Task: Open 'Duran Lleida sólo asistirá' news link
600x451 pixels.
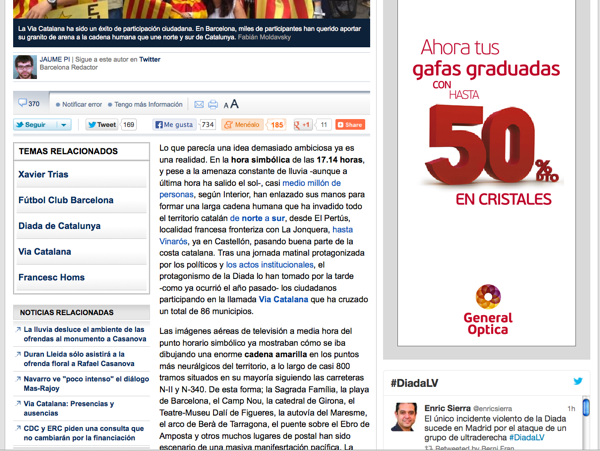Action: (x=79, y=359)
